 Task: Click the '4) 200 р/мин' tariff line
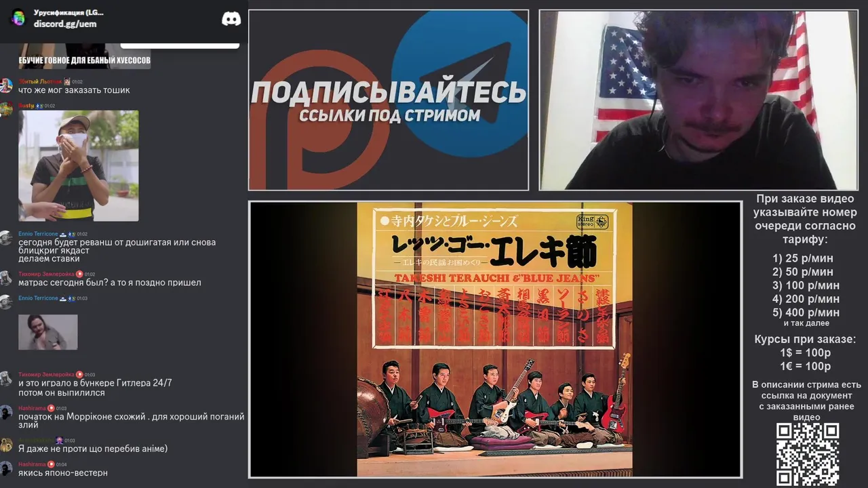click(806, 299)
